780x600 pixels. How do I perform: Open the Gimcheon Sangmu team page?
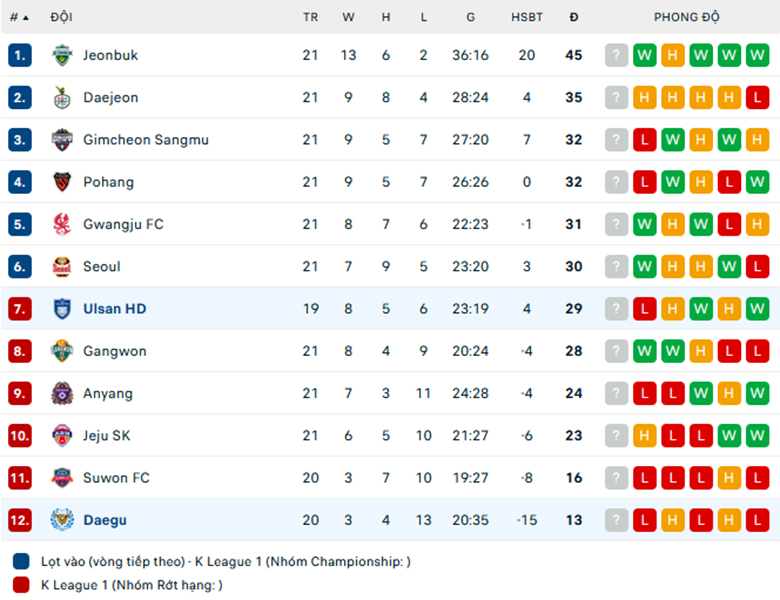(x=146, y=140)
